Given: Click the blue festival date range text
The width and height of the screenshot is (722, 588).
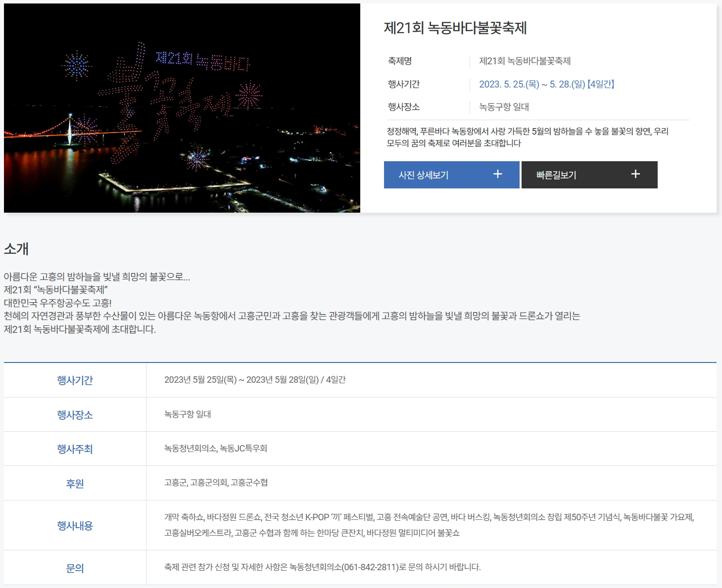Looking at the screenshot, I should click(x=546, y=84).
